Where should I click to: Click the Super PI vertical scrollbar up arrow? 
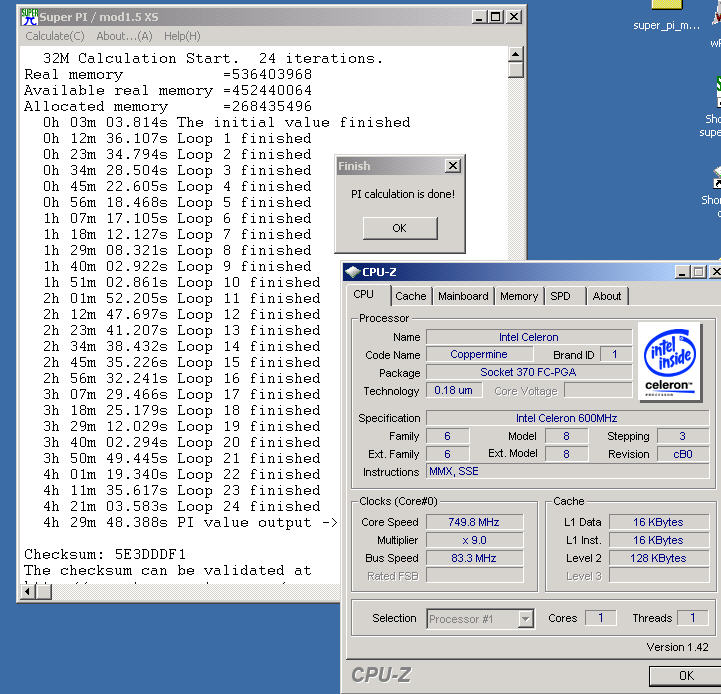[516, 54]
